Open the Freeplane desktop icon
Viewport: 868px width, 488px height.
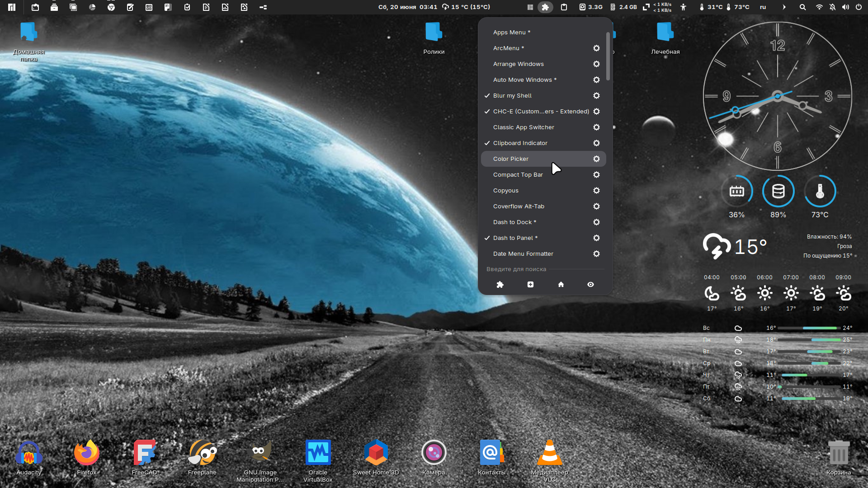(202, 458)
